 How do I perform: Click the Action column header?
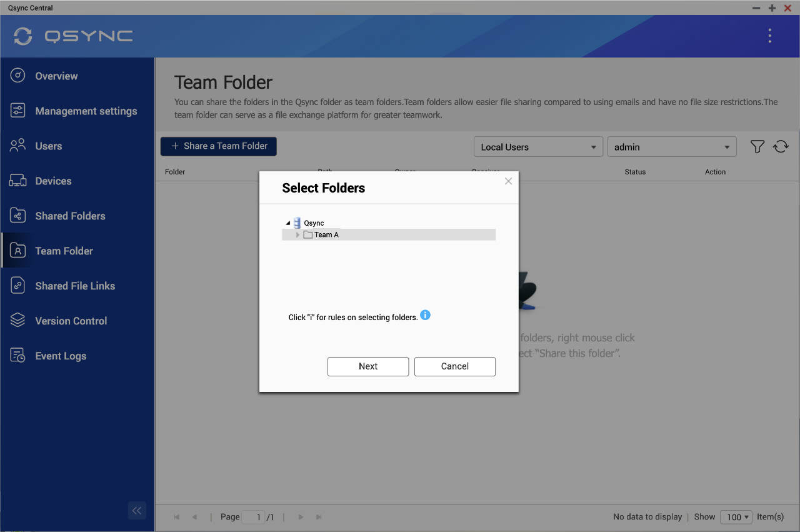tap(716, 172)
